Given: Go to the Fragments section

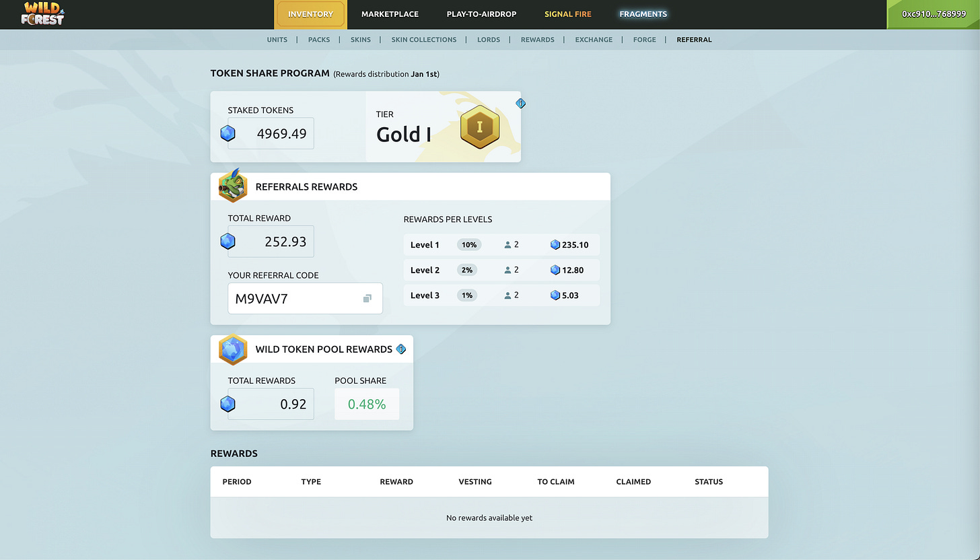Looking at the screenshot, I should pyautogui.click(x=643, y=13).
